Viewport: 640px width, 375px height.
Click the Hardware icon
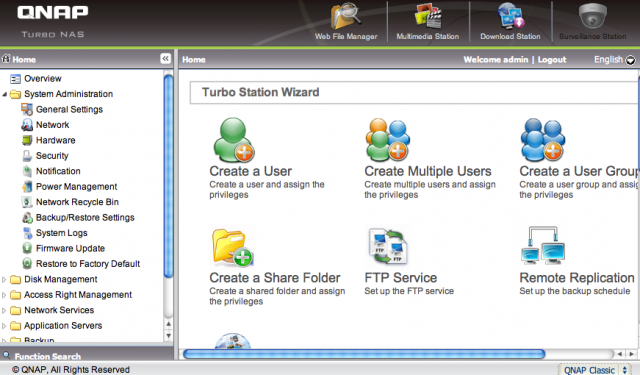coord(27,140)
